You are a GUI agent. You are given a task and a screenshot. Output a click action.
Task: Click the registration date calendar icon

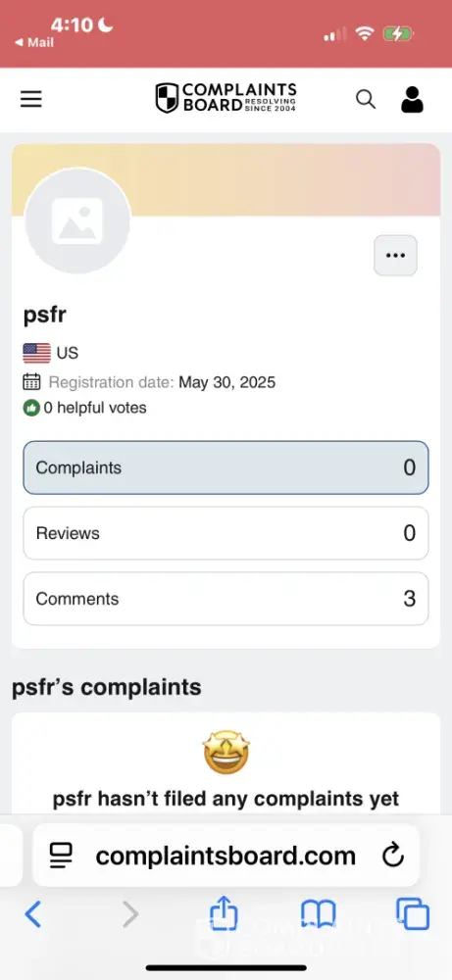tap(32, 381)
